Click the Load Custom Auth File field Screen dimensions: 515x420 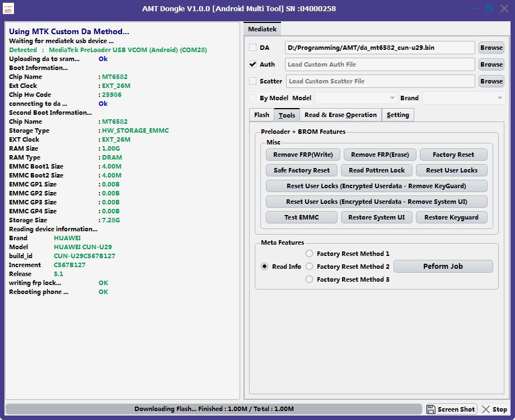point(380,64)
